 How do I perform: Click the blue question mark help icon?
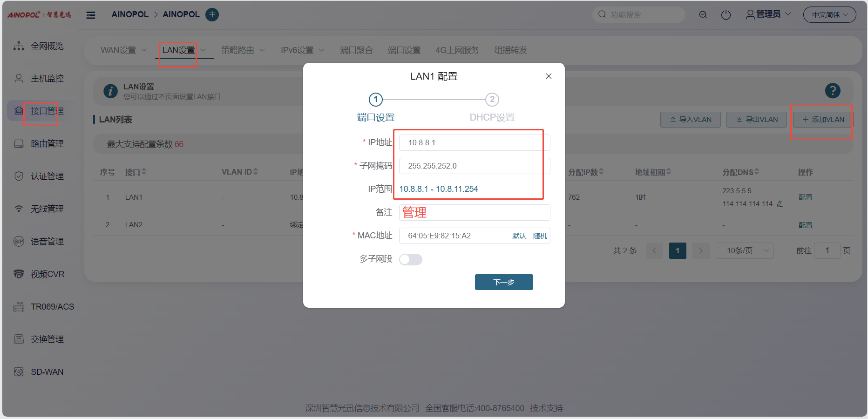coord(832,90)
